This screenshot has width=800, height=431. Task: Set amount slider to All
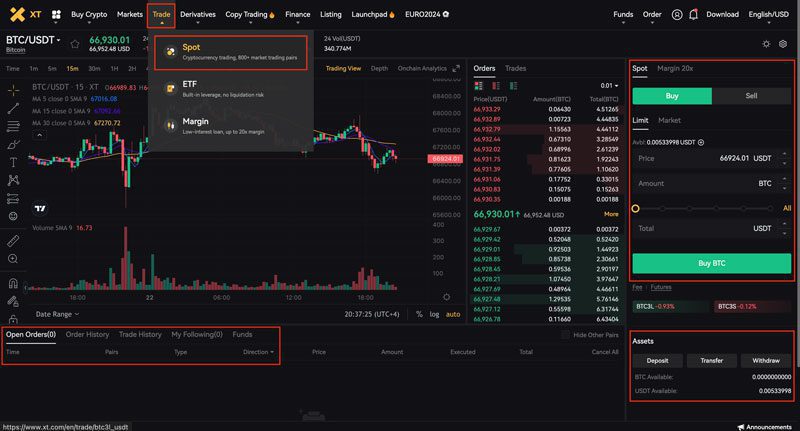click(787, 208)
